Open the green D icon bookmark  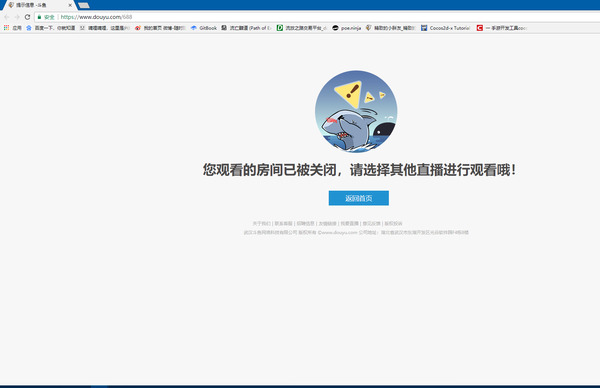302,28
